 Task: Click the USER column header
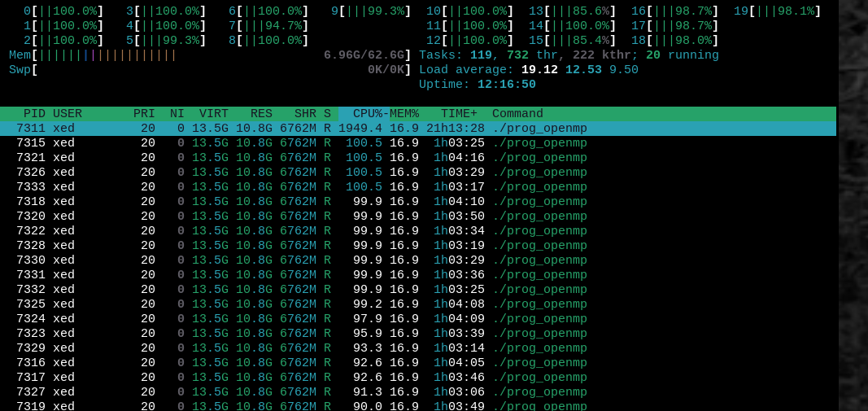(x=67, y=114)
